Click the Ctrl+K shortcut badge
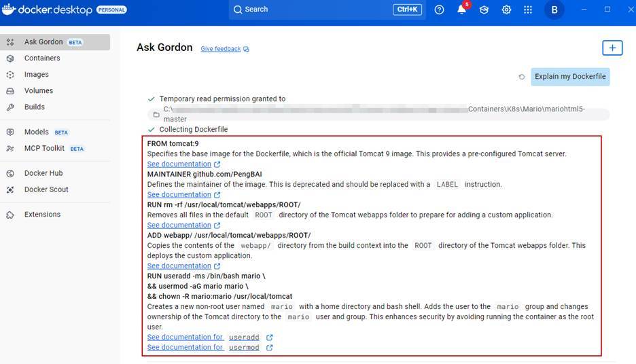Viewport: 636px width, 364px height. point(407,10)
